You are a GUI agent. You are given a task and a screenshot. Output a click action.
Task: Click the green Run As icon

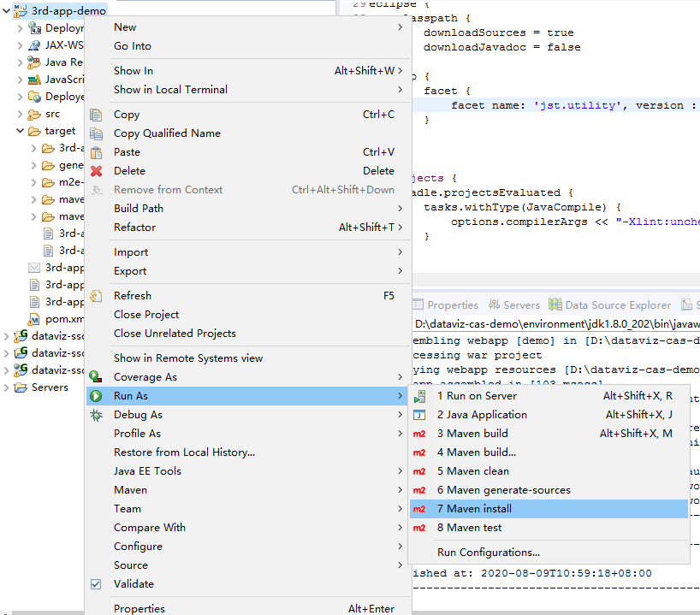pos(96,396)
